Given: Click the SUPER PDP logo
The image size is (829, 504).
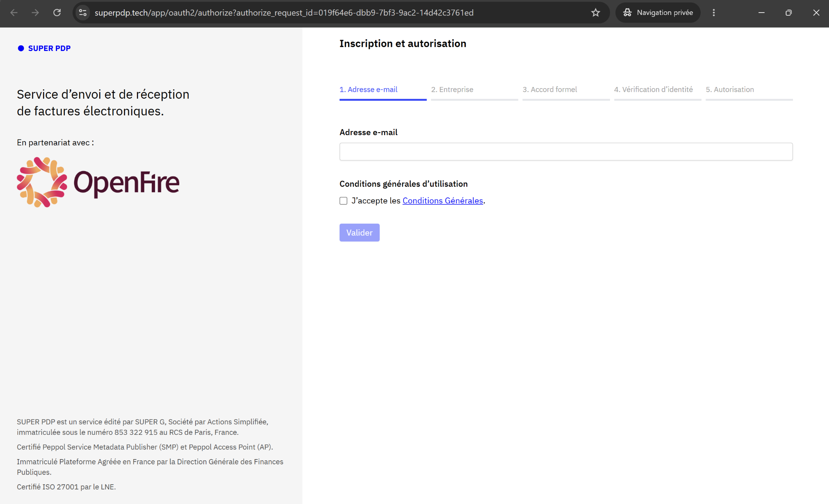Looking at the screenshot, I should point(44,48).
